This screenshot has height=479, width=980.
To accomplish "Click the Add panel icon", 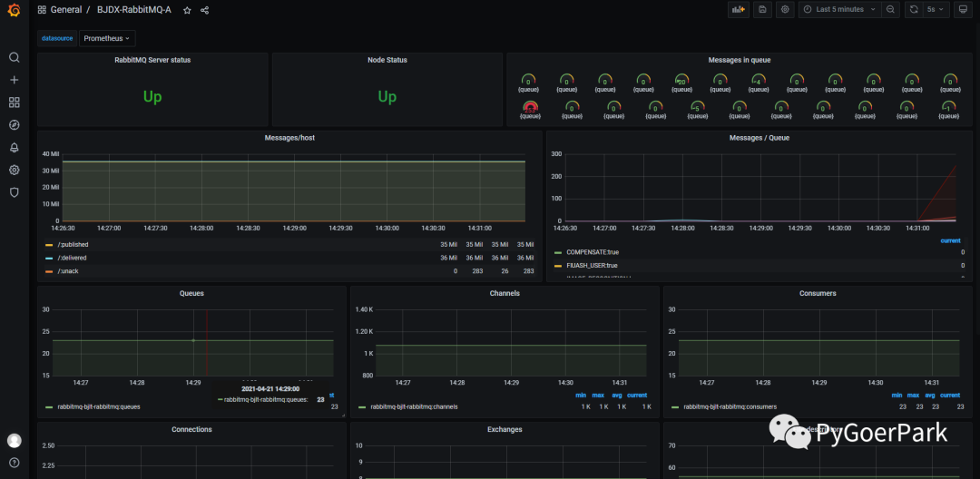I will click(x=739, y=9).
